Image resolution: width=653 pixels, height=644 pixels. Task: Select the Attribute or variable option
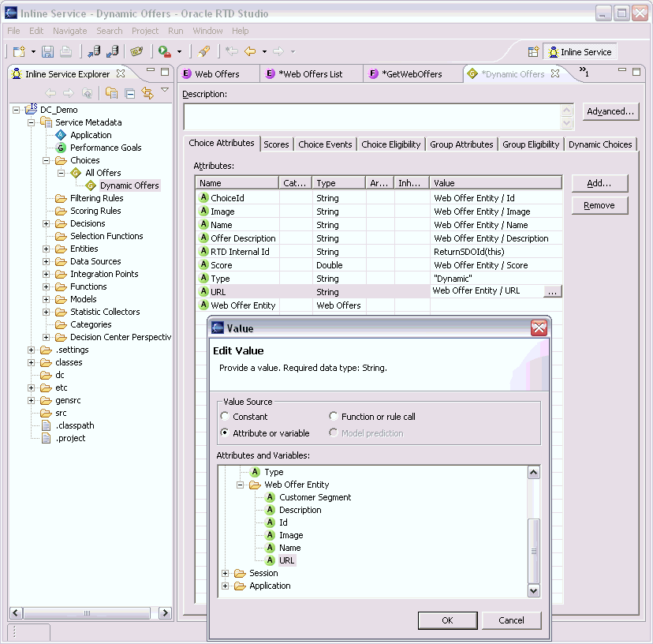tap(225, 432)
